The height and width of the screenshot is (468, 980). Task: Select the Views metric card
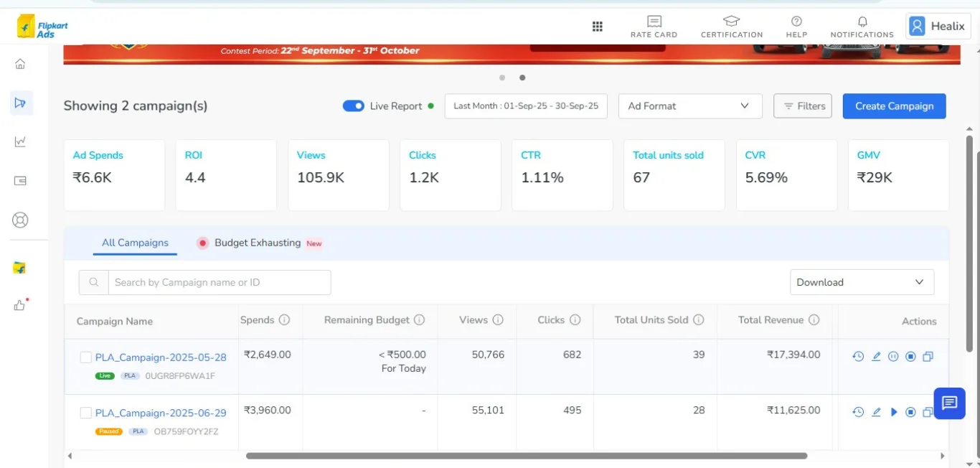[339, 175]
